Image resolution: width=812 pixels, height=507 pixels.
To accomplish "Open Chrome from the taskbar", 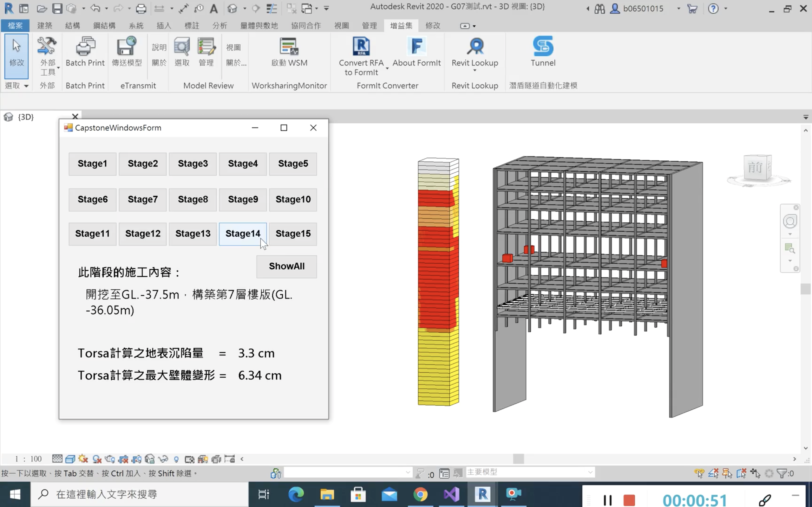I will pyautogui.click(x=421, y=494).
